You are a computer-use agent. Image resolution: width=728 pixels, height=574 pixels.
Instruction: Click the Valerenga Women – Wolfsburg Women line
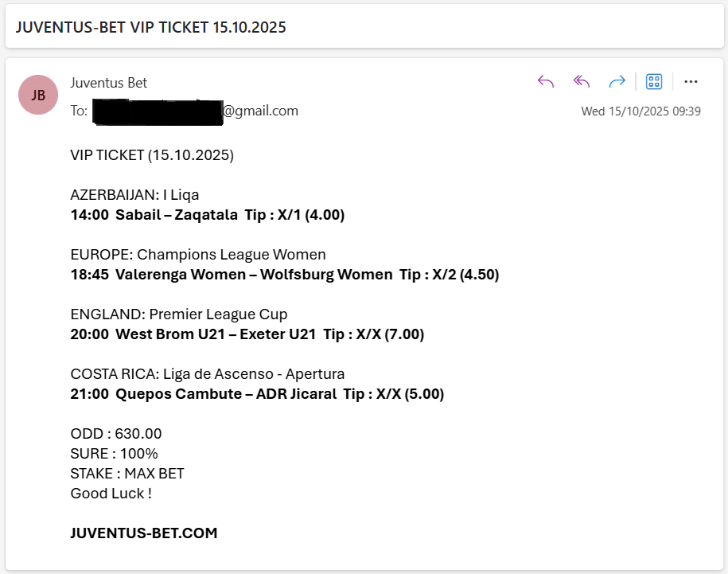pos(284,275)
